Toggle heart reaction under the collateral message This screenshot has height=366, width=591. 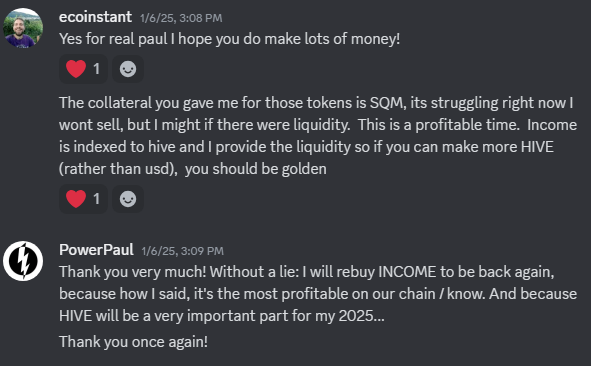click(83, 199)
